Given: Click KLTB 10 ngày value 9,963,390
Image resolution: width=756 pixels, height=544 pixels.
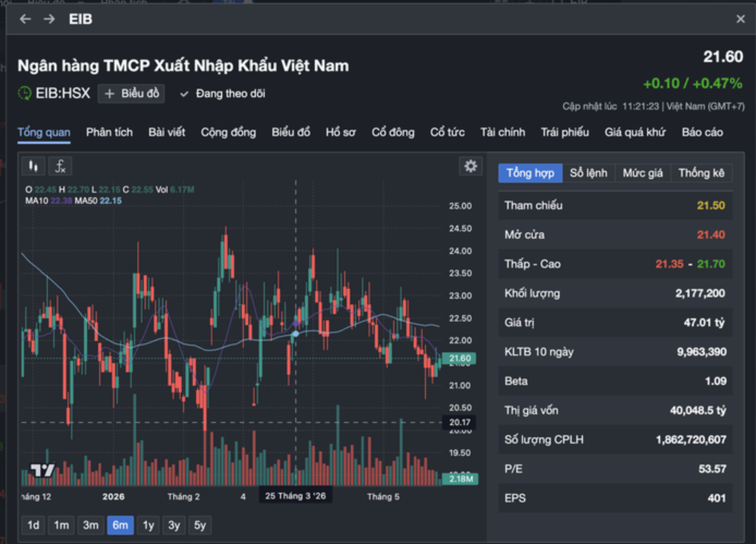Looking at the screenshot, I should click(x=702, y=352).
